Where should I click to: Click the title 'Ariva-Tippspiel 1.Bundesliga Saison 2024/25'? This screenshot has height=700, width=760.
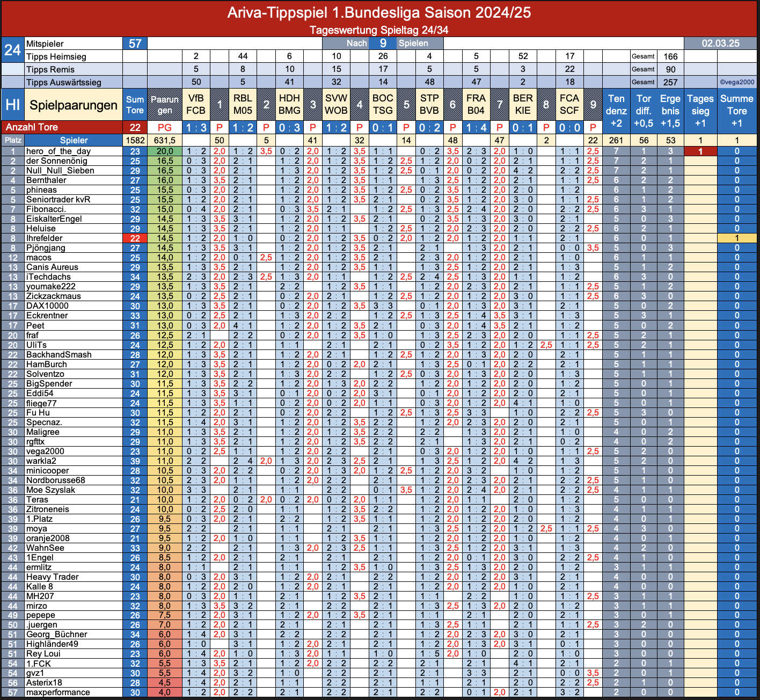[379, 12]
